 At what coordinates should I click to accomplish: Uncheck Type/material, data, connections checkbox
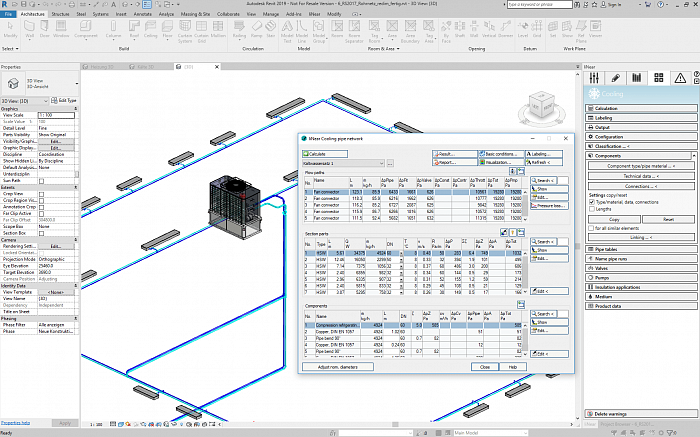click(x=592, y=202)
